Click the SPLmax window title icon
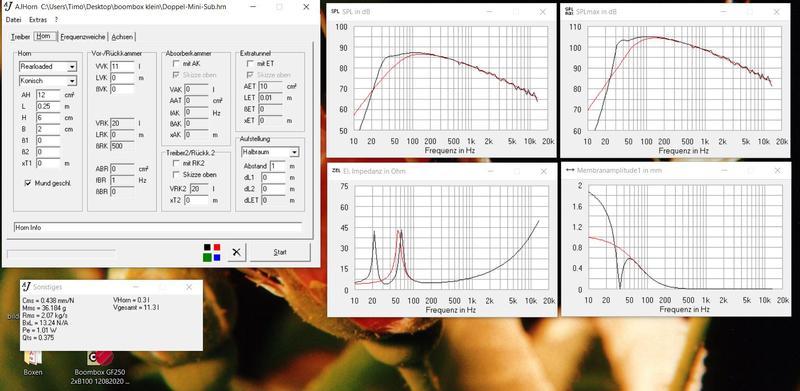This screenshot has height=391, width=800. tap(569, 11)
